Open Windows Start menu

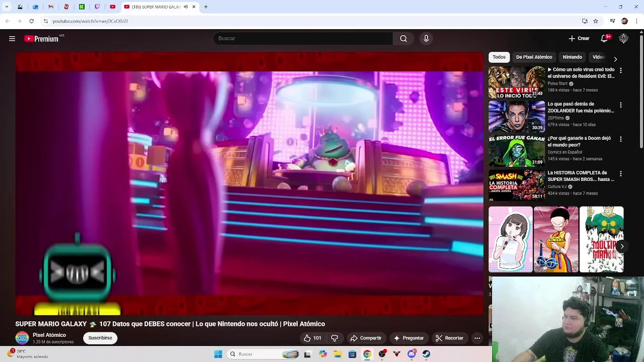218,354
